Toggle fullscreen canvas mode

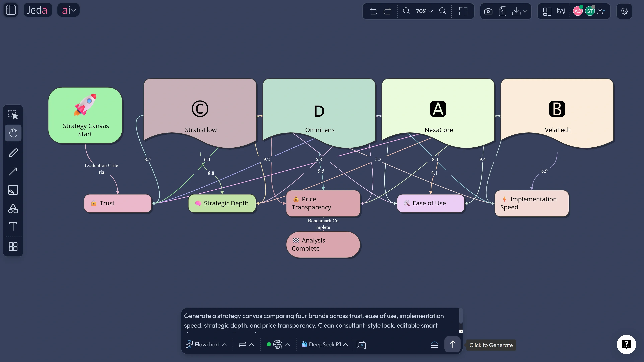click(x=463, y=11)
